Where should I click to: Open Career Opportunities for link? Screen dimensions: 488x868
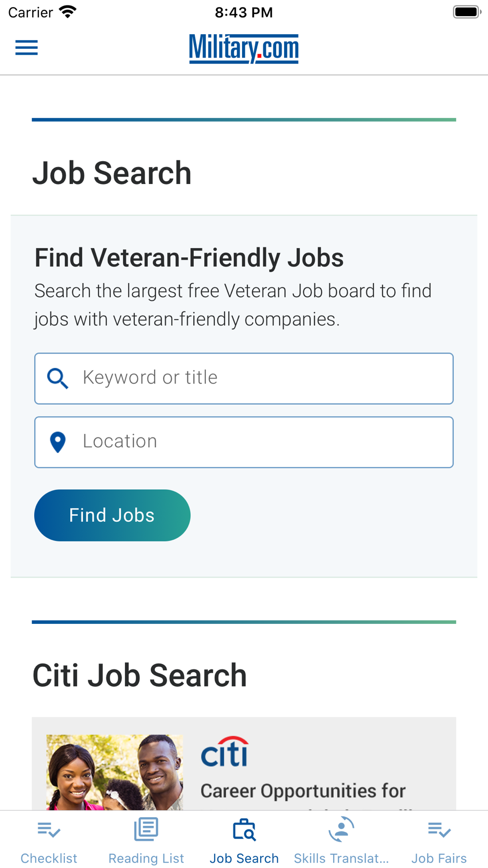coord(303,791)
